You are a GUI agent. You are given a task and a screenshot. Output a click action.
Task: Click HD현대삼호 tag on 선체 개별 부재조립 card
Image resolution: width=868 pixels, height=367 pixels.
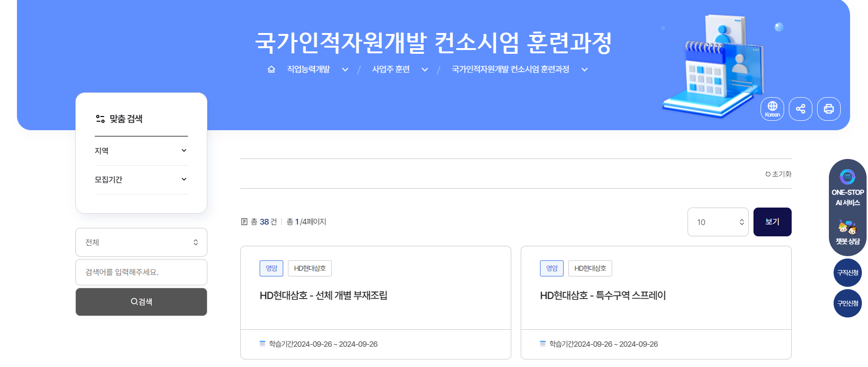point(310,268)
